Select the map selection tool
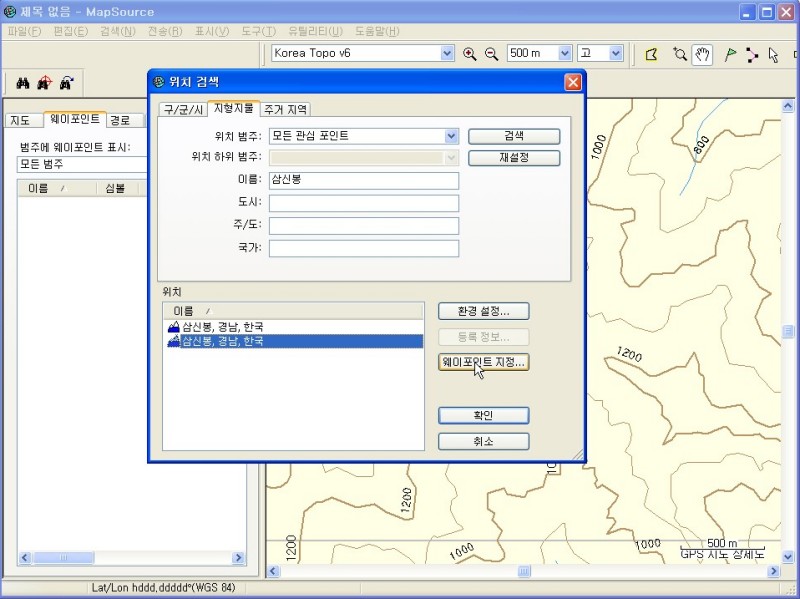The image size is (800, 599). pyautogui.click(x=652, y=54)
